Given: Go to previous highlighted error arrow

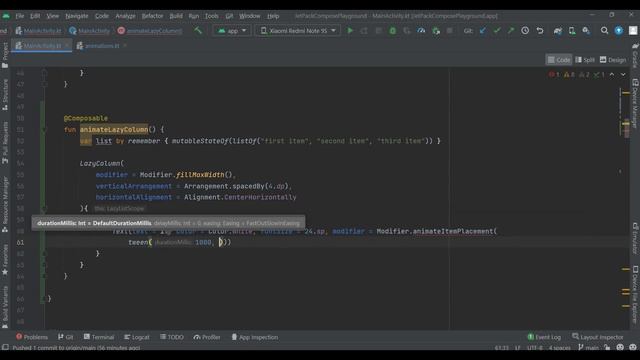Looking at the screenshot, I should coord(611,74).
